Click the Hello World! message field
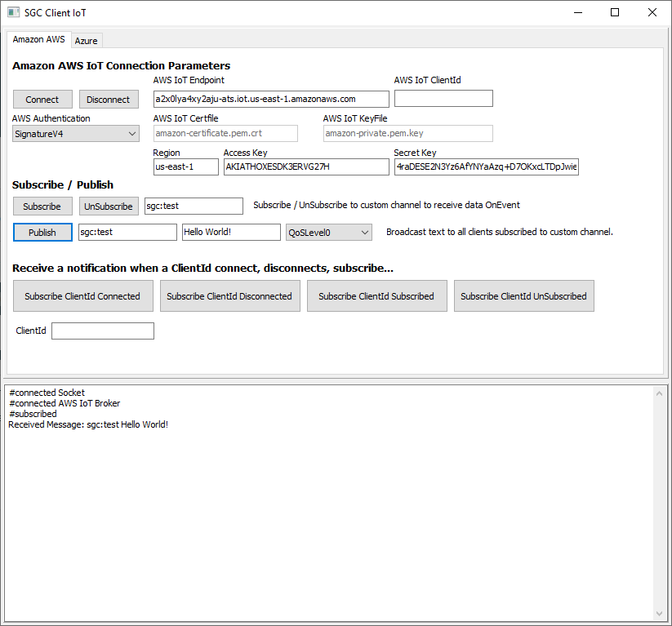 coord(231,232)
